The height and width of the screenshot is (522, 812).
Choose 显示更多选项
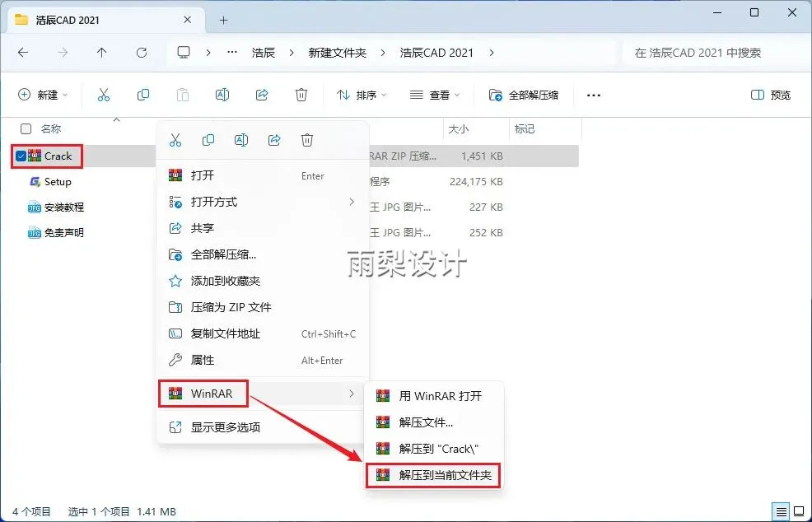click(x=263, y=427)
